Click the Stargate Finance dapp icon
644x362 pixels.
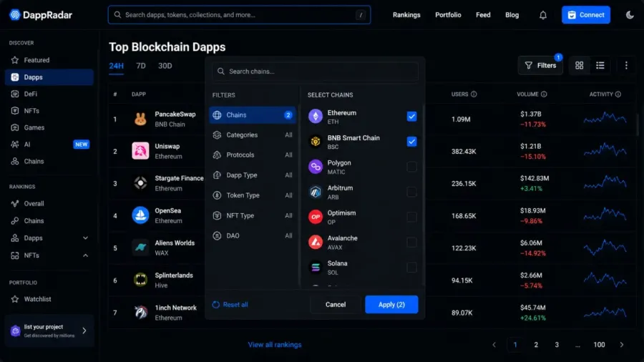point(140,183)
